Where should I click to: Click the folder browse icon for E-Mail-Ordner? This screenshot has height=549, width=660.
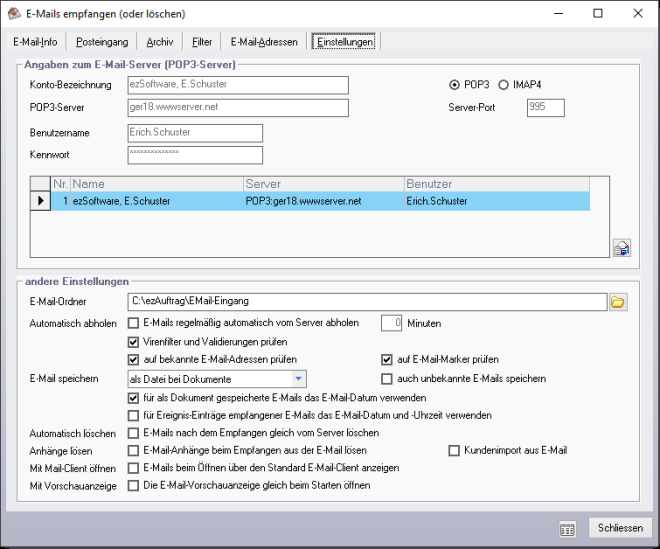pos(618,300)
